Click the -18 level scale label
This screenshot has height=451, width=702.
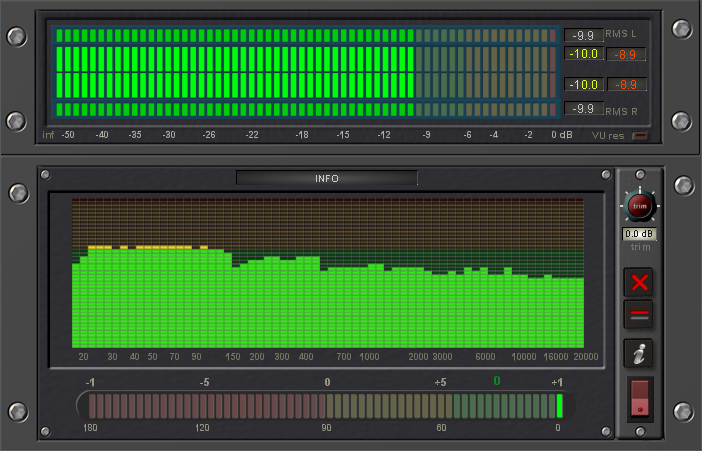[x=302, y=135]
